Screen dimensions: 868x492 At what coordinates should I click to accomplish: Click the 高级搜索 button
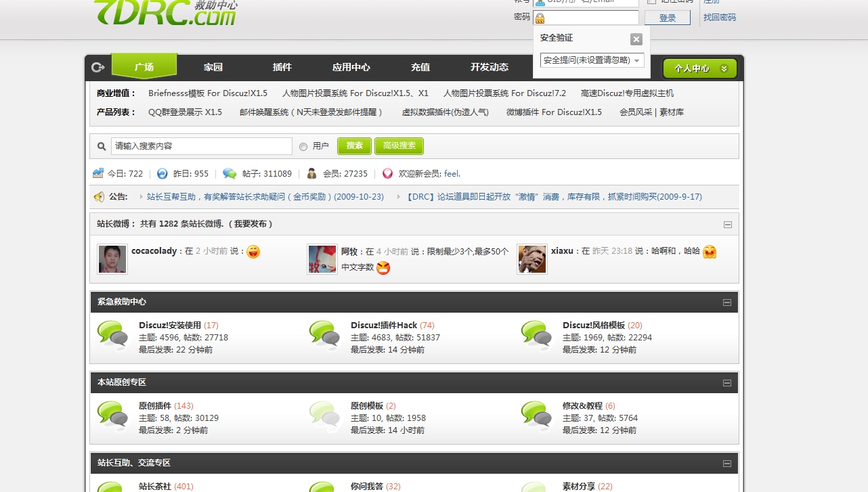pos(399,146)
